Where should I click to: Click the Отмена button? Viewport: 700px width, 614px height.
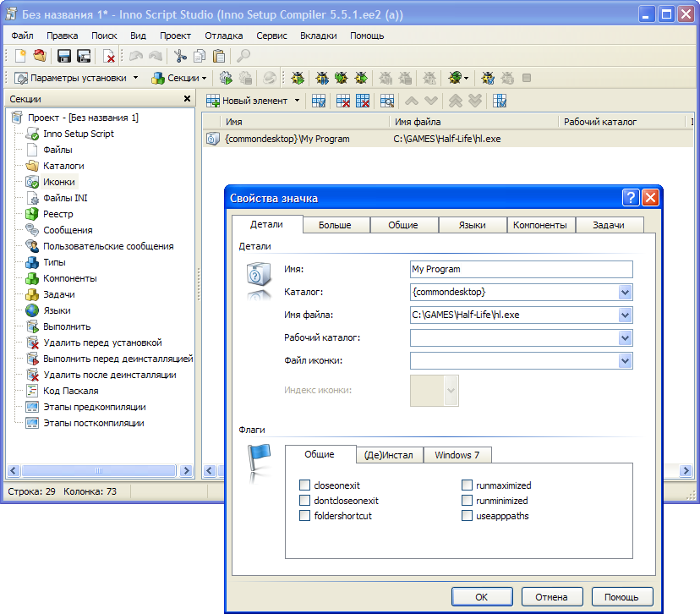(x=552, y=596)
